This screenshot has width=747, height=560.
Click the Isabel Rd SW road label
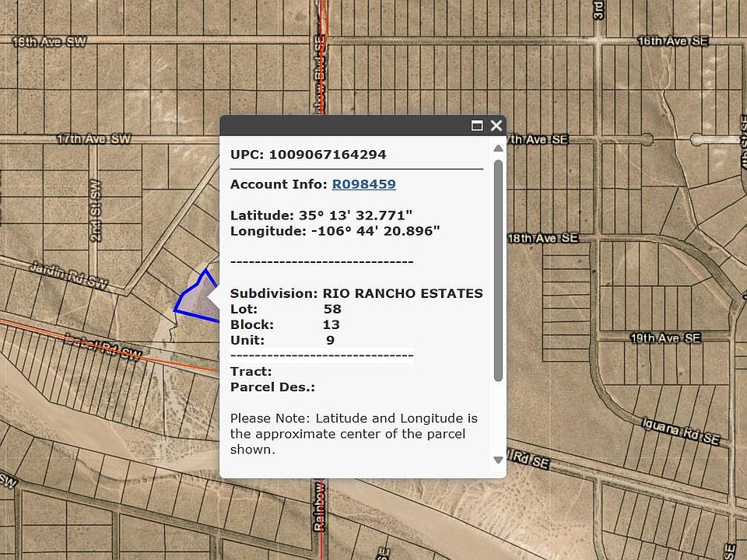click(x=104, y=348)
